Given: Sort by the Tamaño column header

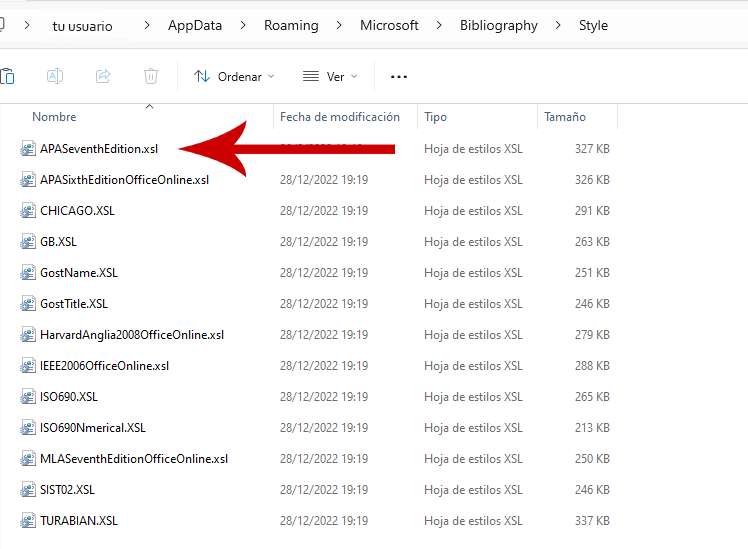Looking at the screenshot, I should click(565, 117).
